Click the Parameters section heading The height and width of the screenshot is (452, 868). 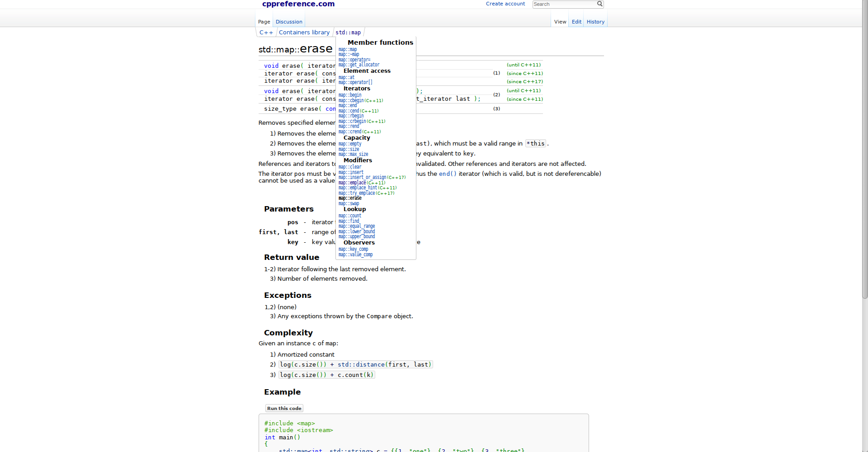coord(288,209)
